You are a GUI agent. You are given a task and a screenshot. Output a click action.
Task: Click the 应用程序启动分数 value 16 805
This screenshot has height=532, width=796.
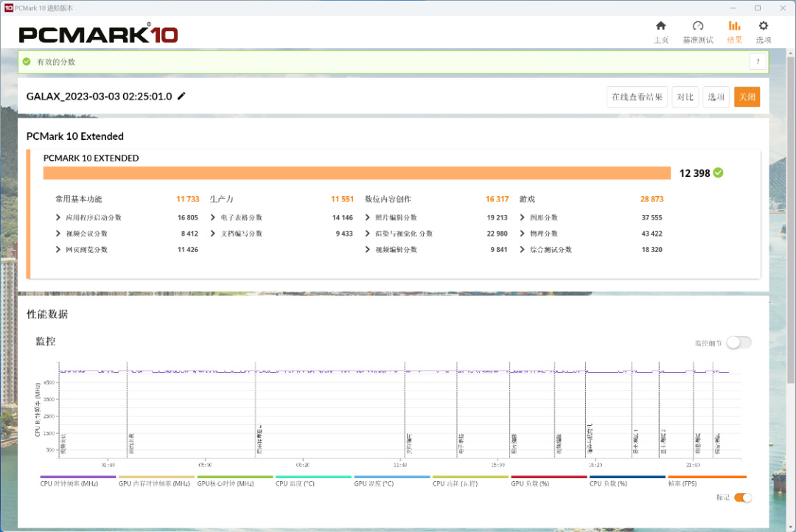[188, 217]
